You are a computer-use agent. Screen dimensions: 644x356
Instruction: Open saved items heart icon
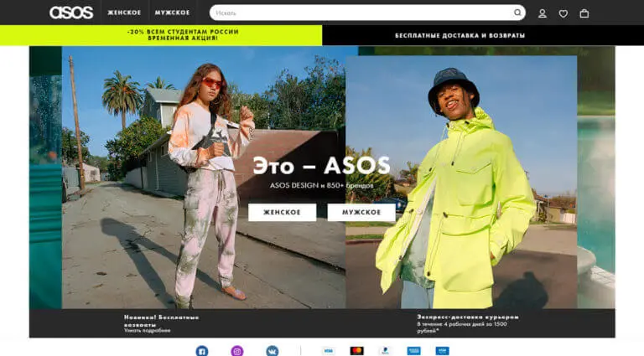pyautogui.click(x=563, y=13)
